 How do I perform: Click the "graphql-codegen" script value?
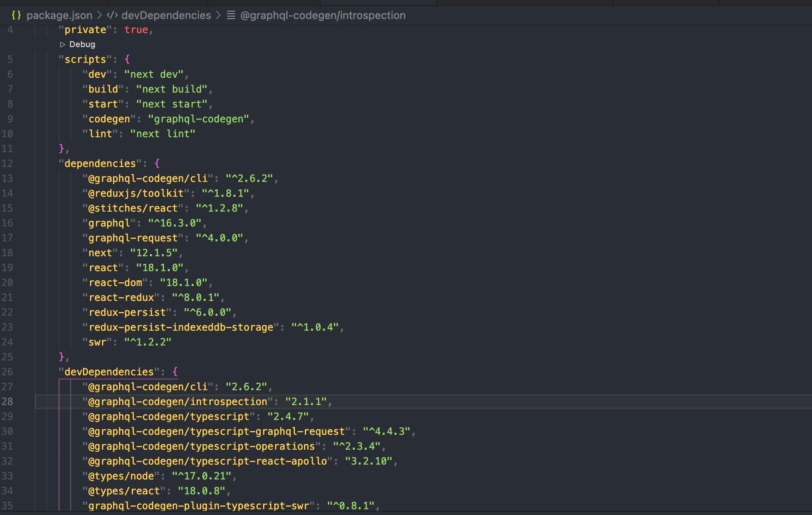tap(199, 119)
